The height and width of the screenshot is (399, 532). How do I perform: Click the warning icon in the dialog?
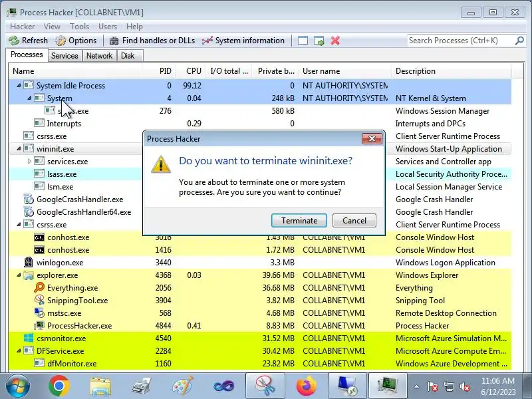click(160, 164)
